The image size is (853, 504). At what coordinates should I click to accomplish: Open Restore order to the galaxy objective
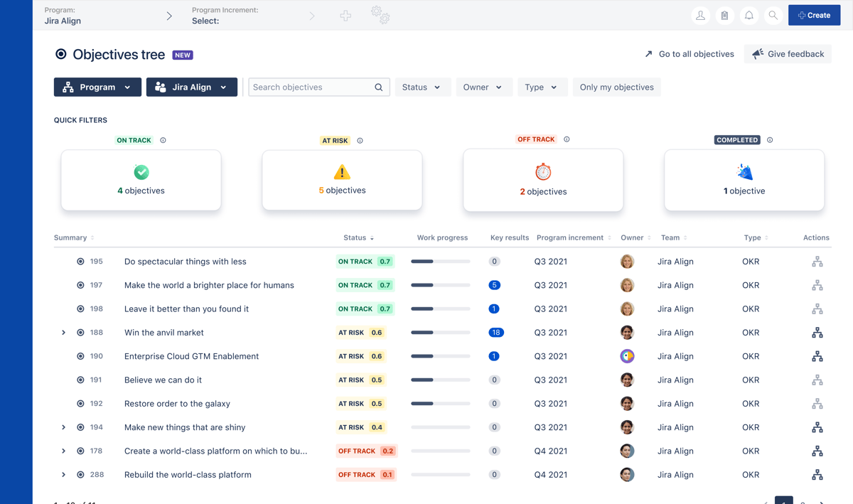177,404
